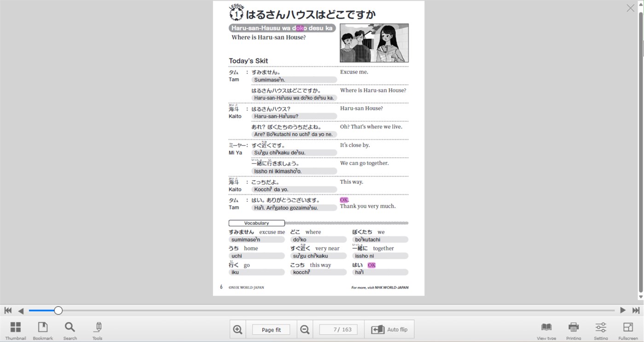Open the Printing option
The height and width of the screenshot is (342, 644).
point(574,331)
